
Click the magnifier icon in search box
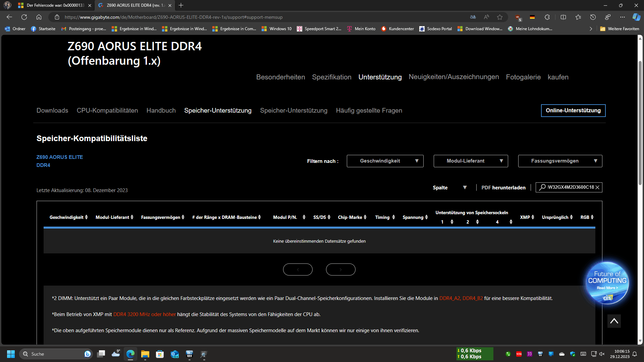pos(542,187)
